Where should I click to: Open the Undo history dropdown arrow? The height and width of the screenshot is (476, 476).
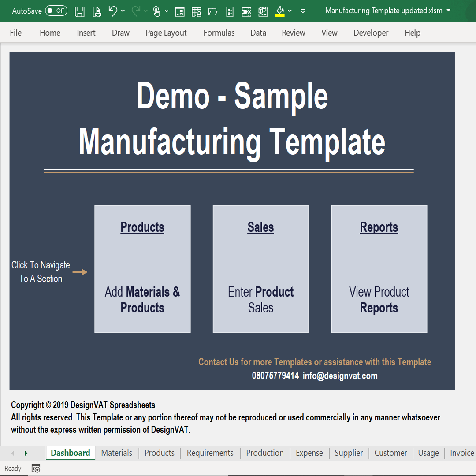pyautogui.click(x=123, y=11)
